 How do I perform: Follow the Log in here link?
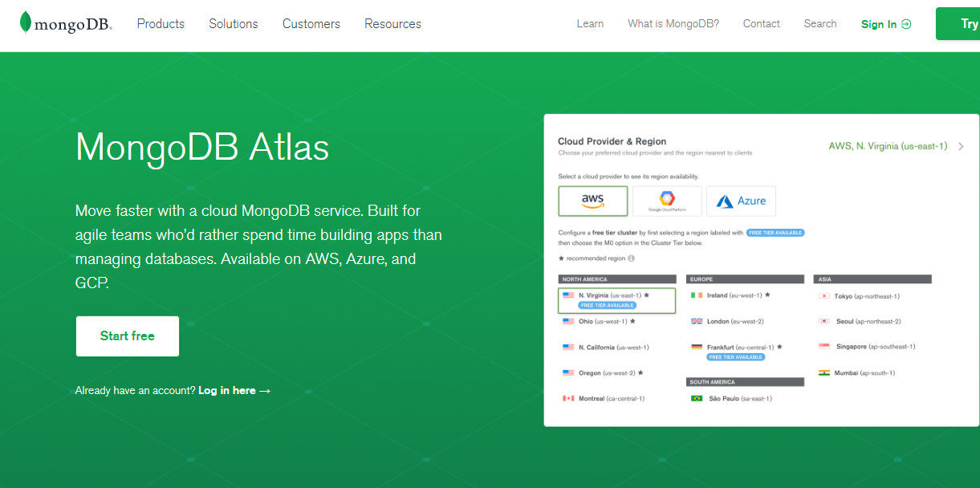[234, 391]
